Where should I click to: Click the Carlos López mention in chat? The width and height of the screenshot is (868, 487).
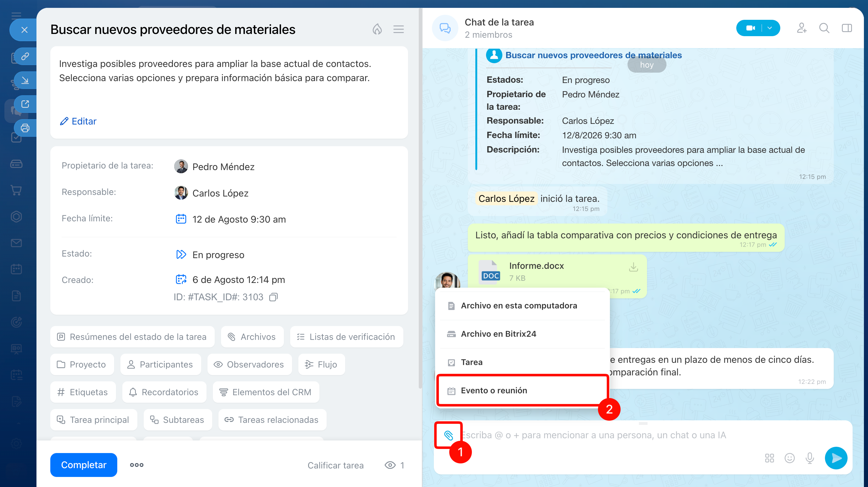(x=506, y=198)
